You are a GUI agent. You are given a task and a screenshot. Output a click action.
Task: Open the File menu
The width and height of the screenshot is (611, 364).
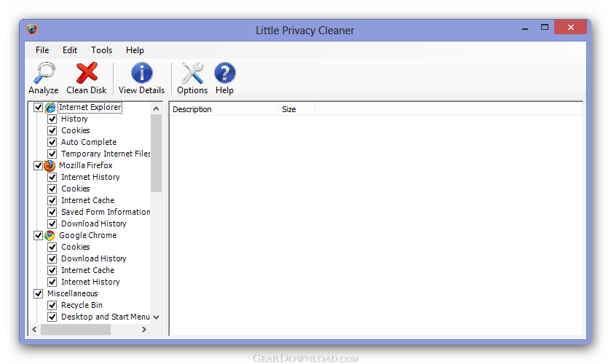point(42,50)
